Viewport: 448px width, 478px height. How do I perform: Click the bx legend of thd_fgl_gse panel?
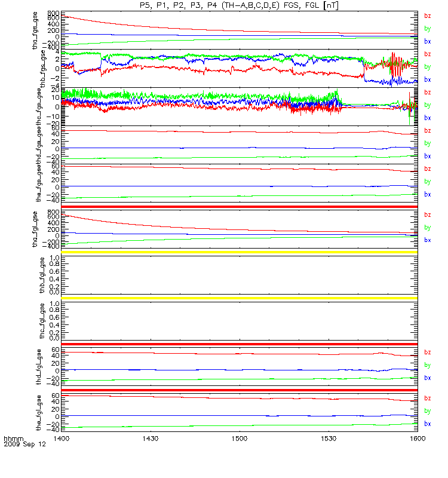(x=428, y=378)
